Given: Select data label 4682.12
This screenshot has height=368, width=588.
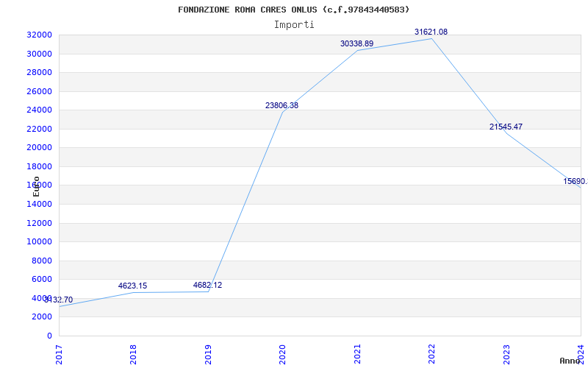Looking at the screenshot, I should click(207, 286).
